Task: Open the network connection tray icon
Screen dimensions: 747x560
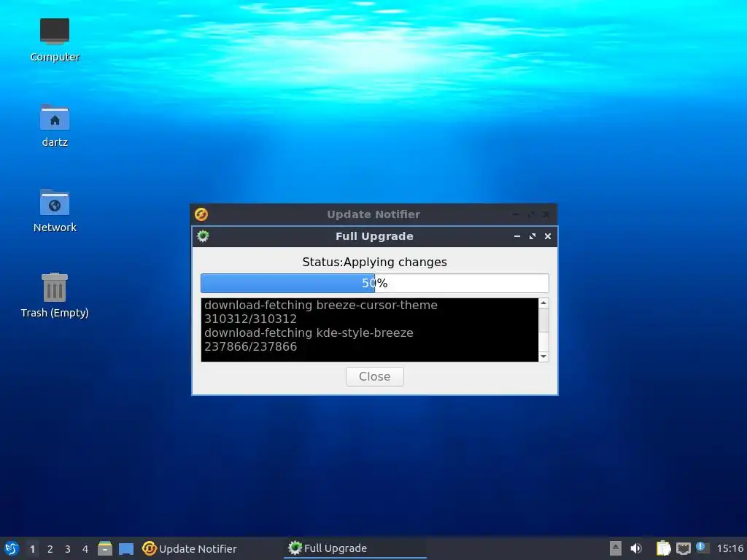Action: (x=683, y=548)
